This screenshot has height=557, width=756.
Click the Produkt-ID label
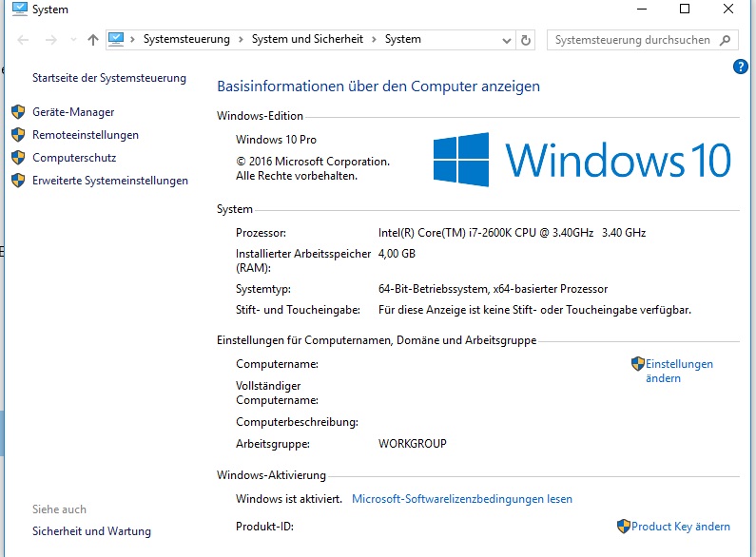click(x=264, y=527)
